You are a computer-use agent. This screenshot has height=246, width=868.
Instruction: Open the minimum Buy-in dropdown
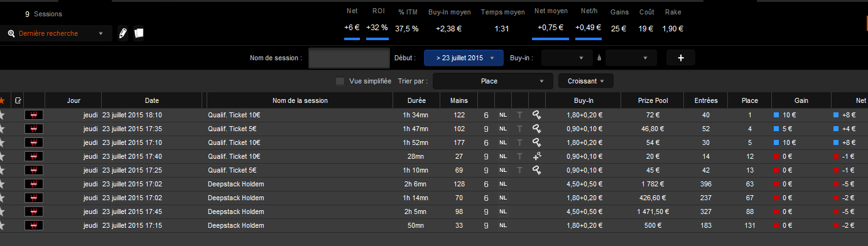(567, 58)
